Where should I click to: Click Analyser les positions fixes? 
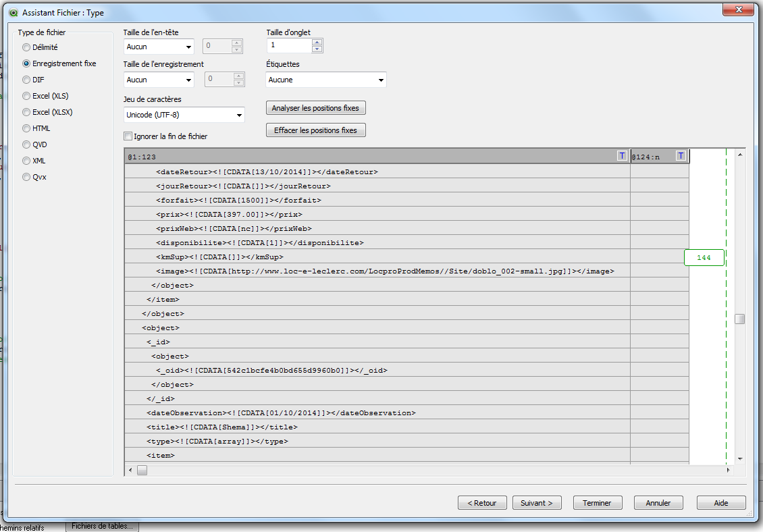[x=315, y=108]
